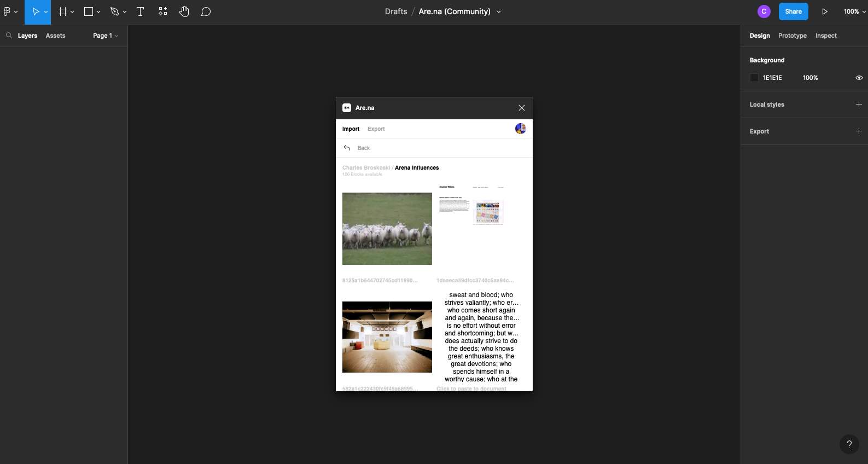
Task: Click the Are.na plugin logo icon
Action: [347, 108]
